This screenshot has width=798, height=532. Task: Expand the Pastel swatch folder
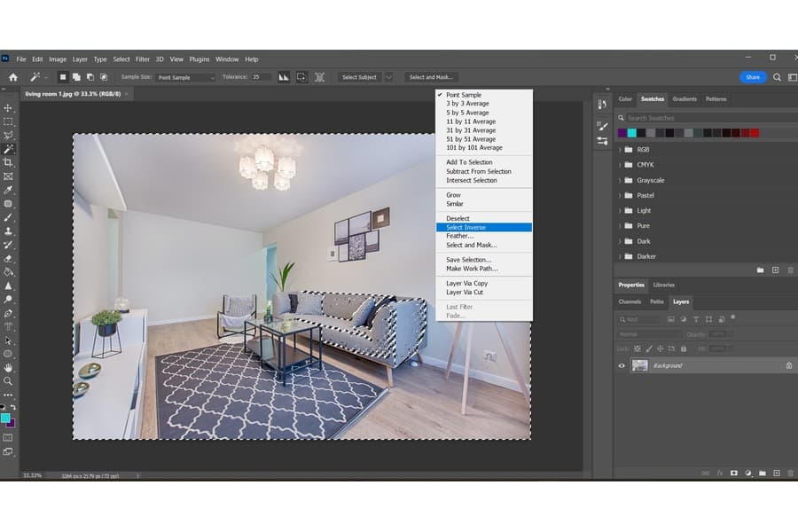(620, 195)
